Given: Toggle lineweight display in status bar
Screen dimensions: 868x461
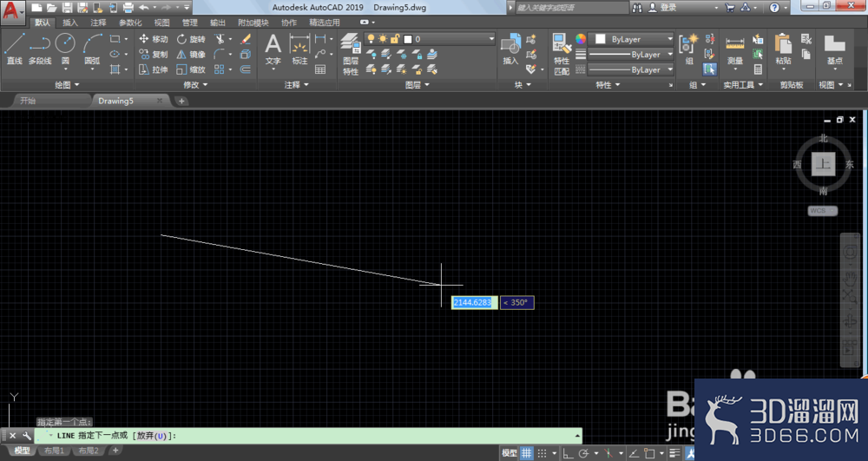Looking at the screenshot, I should point(674,453).
